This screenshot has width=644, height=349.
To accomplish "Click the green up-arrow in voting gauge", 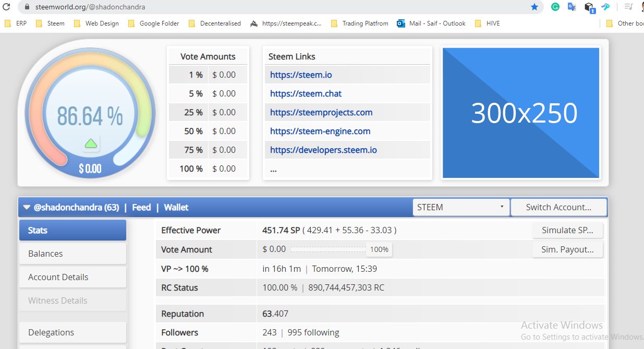I will pos(91,143).
